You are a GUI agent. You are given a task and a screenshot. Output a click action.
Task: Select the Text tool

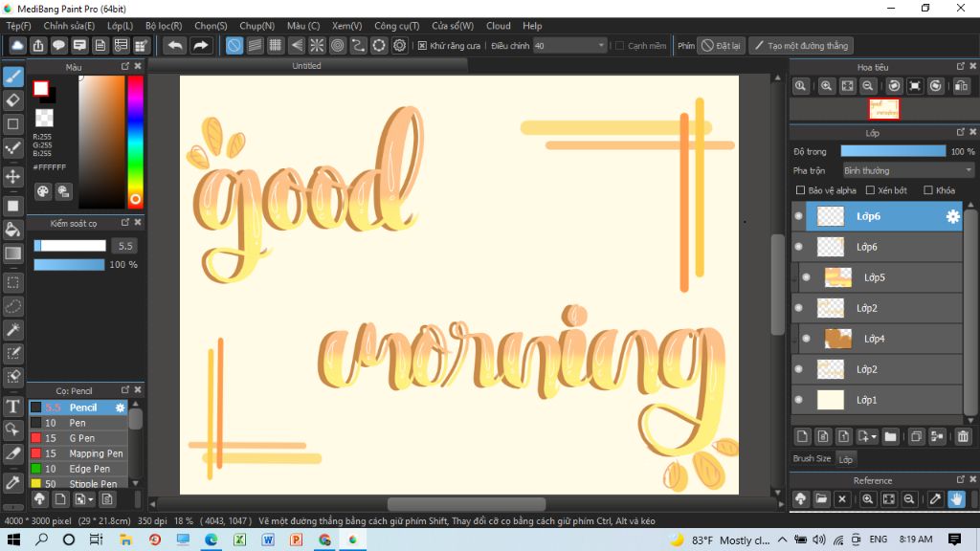pyautogui.click(x=13, y=407)
